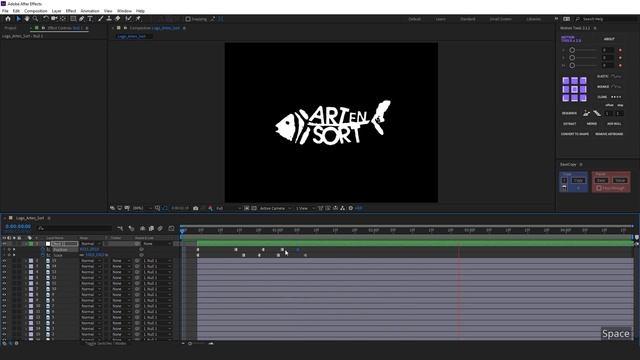Toggle eye visibility of layer index 3
This screenshot has width=640, height=360.
4,267
